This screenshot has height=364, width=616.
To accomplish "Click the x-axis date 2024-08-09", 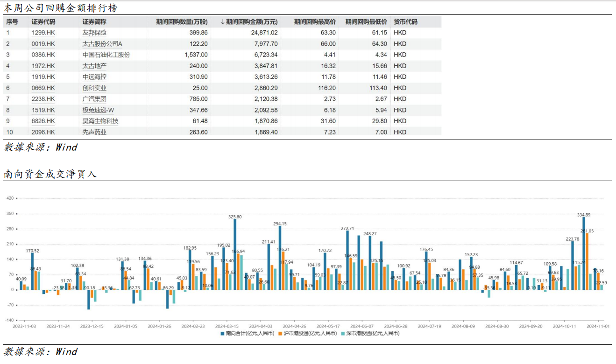I will [x=463, y=326].
